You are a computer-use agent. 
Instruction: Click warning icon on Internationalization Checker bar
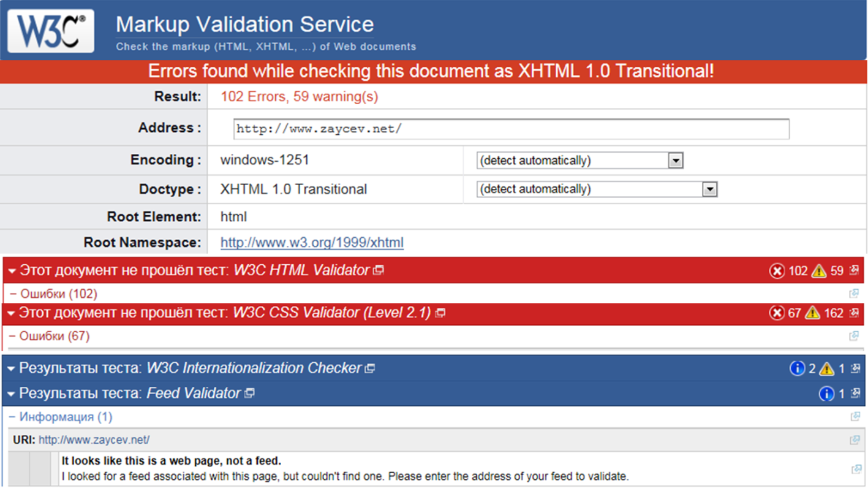[x=827, y=368]
